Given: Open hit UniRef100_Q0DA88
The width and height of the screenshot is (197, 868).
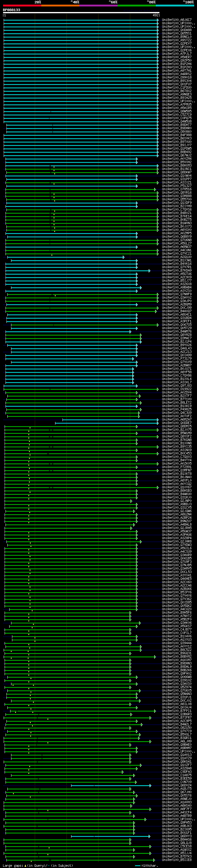Looking at the screenshot, I should [177, 30].
